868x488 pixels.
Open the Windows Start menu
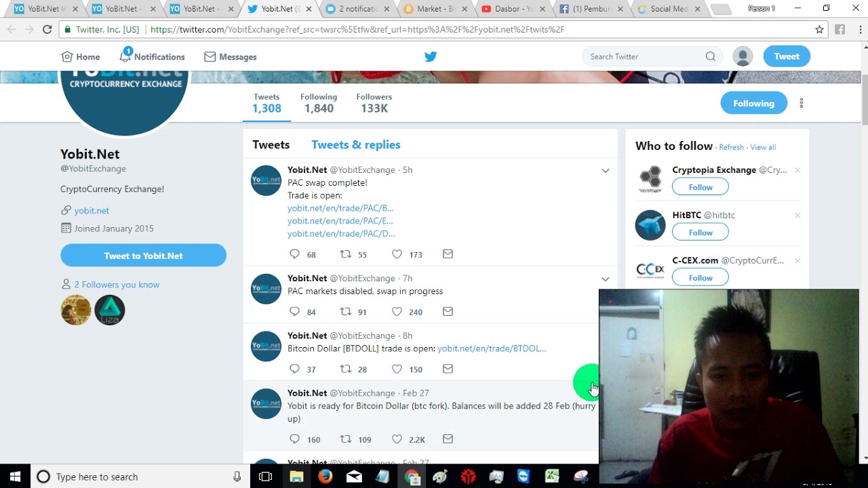pos(15,476)
